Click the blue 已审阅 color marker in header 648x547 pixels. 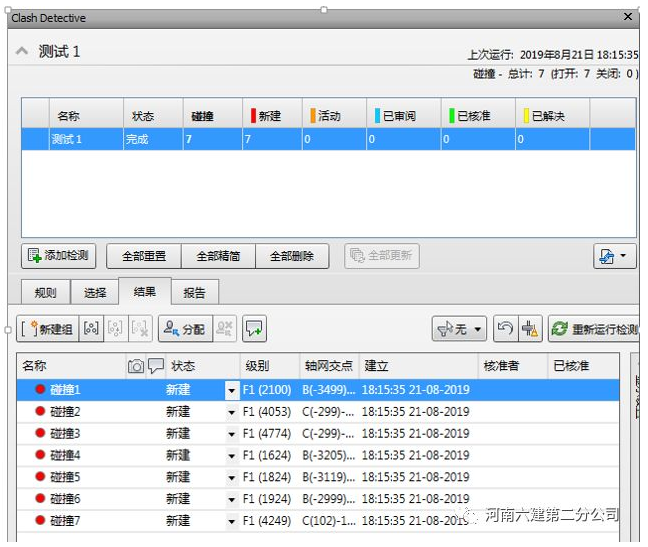tap(377, 115)
